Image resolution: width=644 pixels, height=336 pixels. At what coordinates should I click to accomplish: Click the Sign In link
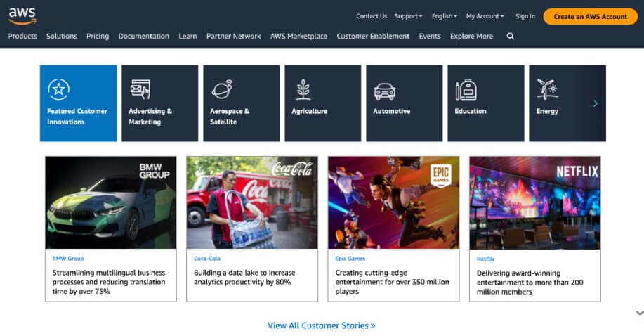tap(525, 16)
